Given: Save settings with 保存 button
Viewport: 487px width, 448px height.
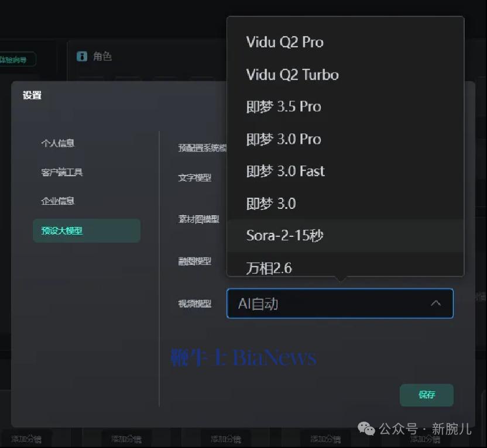Looking at the screenshot, I should tap(427, 395).
